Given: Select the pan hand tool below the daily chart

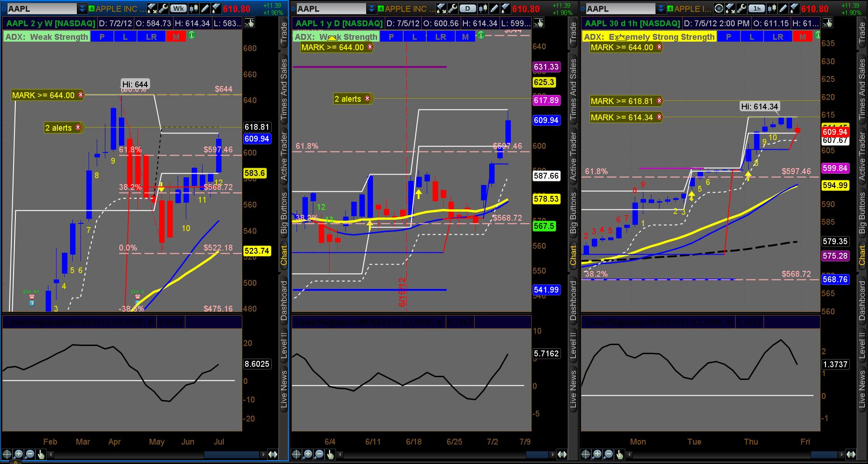Looking at the screenshot, I should click(330, 455).
